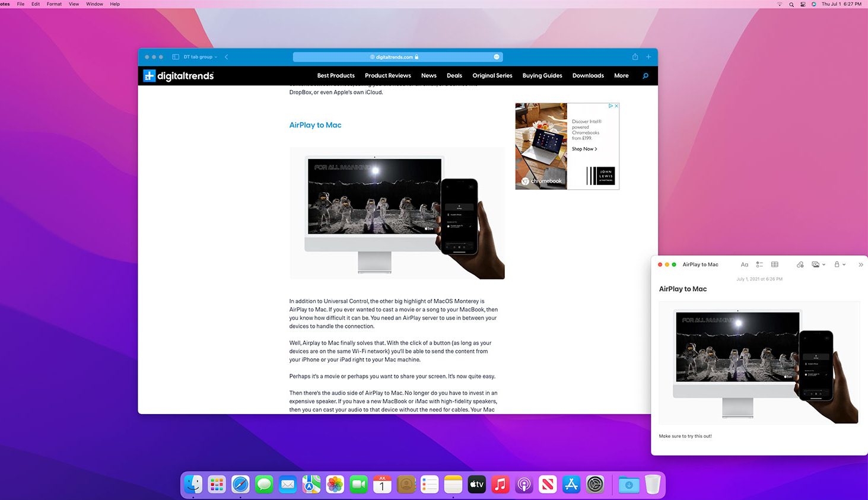868x500 pixels.
Task: Open note collaboration sharing options
Action: 800,265
